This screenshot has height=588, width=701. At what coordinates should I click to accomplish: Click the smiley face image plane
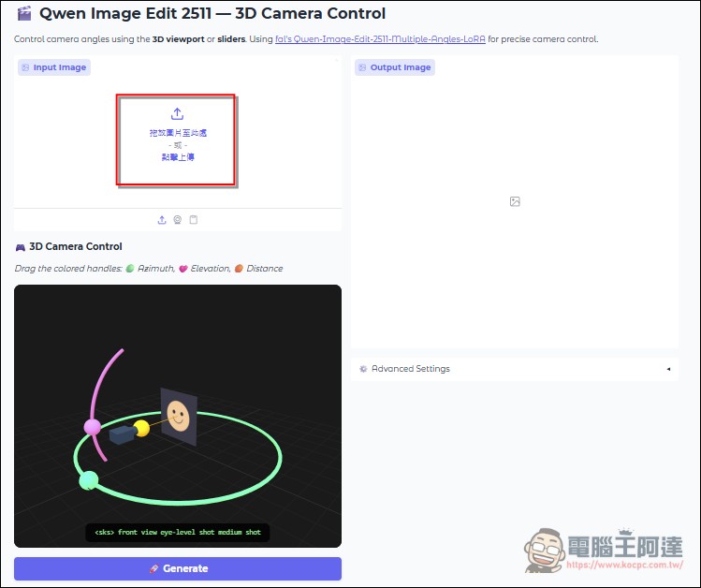(x=179, y=417)
